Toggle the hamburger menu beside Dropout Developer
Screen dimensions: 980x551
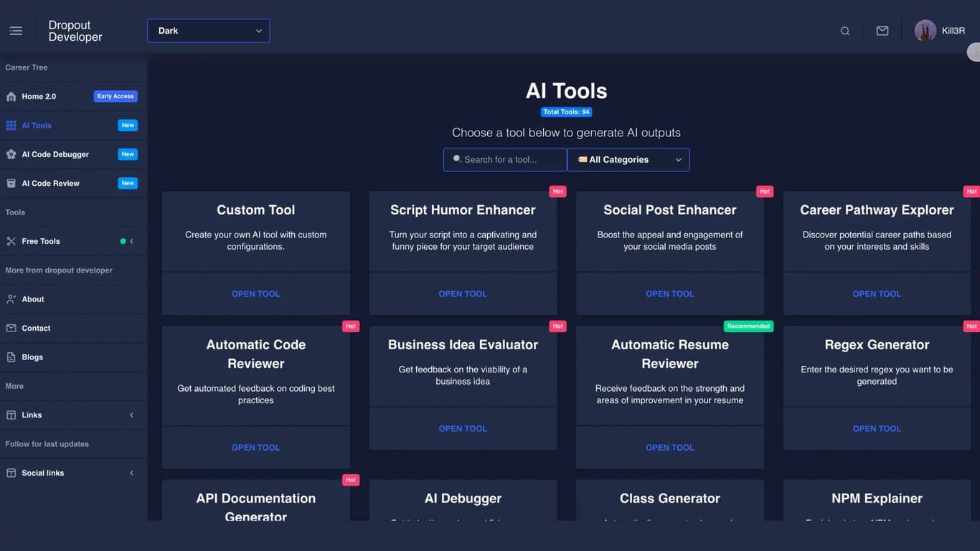click(16, 30)
